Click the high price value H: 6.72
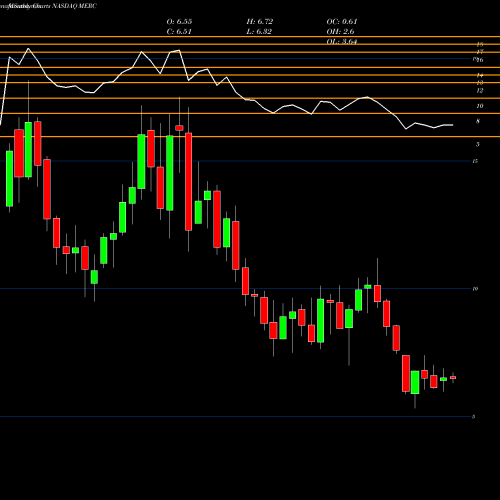The height and width of the screenshot is (500, 500). [260, 22]
